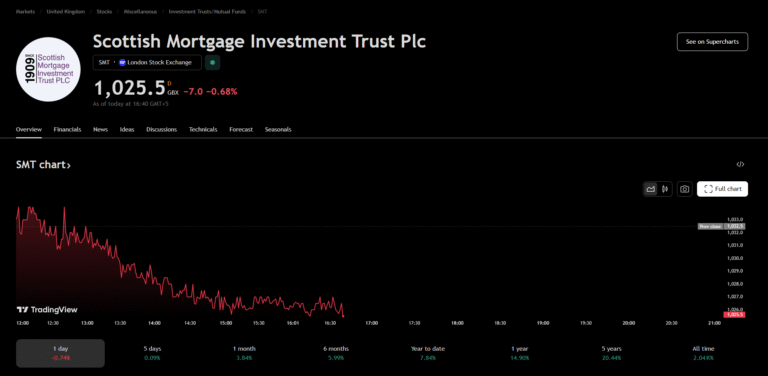Viewport: 768px width, 376px height.
Task: Select the All time range
Action: 703,353
